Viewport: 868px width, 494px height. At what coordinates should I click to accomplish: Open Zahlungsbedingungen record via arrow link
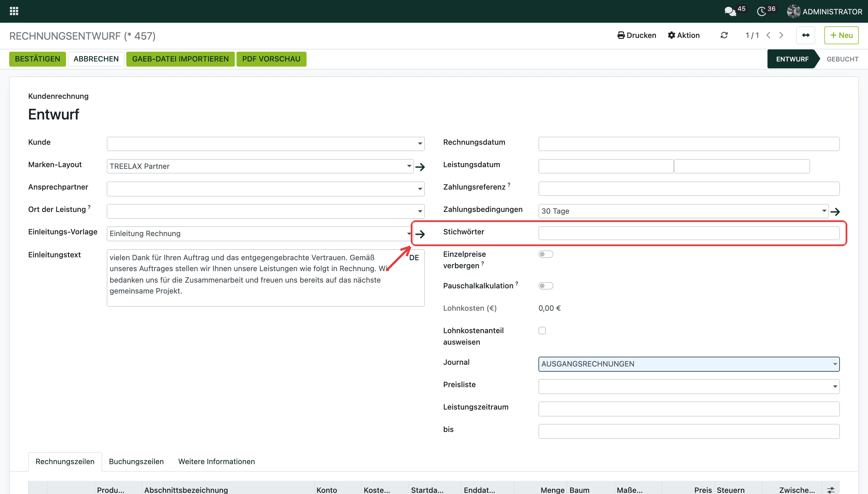coord(835,212)
